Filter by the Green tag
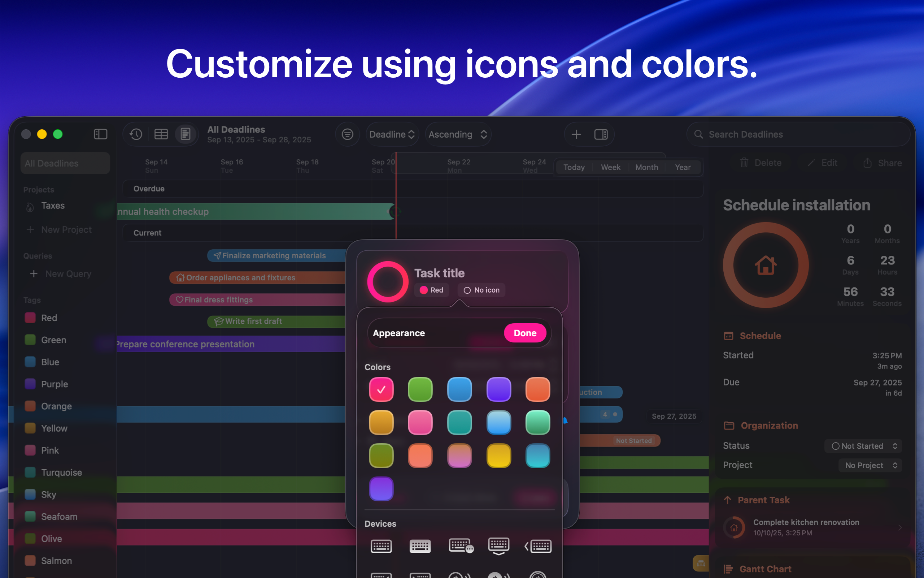The image size is (924, 578). [x=45, y=340]
